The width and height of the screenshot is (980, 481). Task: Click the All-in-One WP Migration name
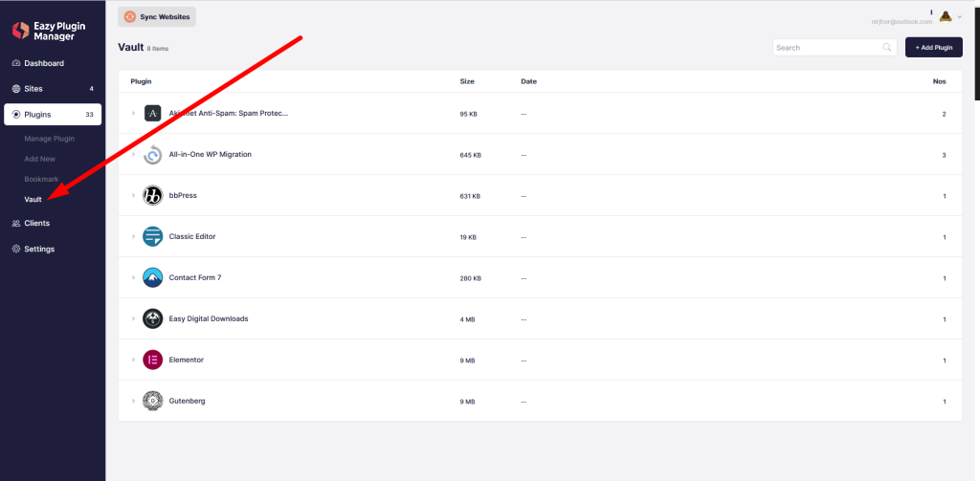pos(211,154)
